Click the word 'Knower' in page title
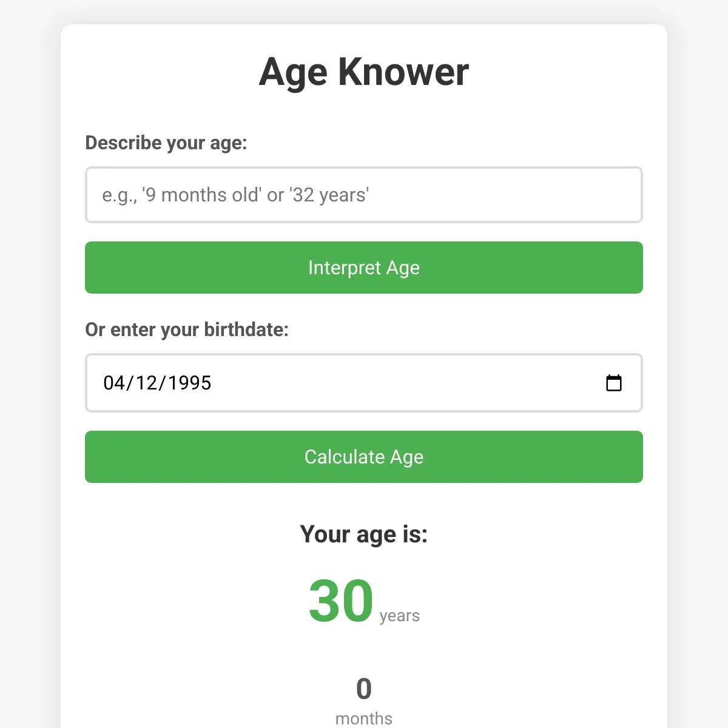 tap(403, 72)
